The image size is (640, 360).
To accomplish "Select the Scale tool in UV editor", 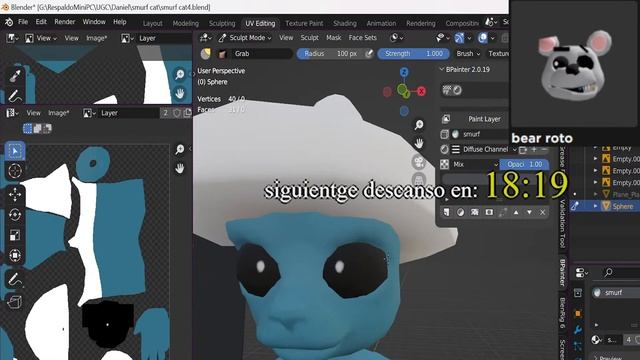I will pyautogui.click(x=15, y=235).
